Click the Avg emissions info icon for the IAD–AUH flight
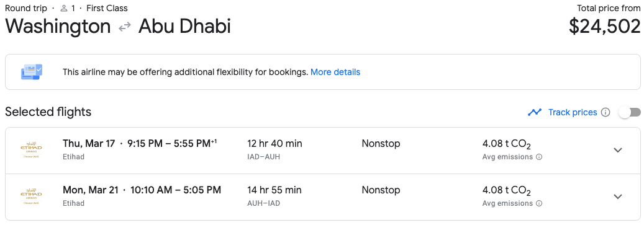 [539, 157]
